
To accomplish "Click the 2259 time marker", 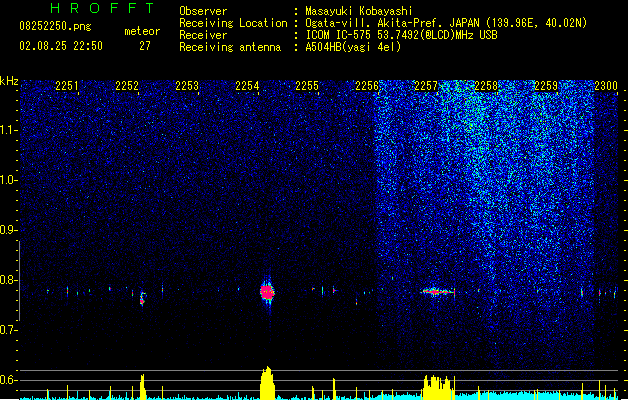I will (546, 86).
